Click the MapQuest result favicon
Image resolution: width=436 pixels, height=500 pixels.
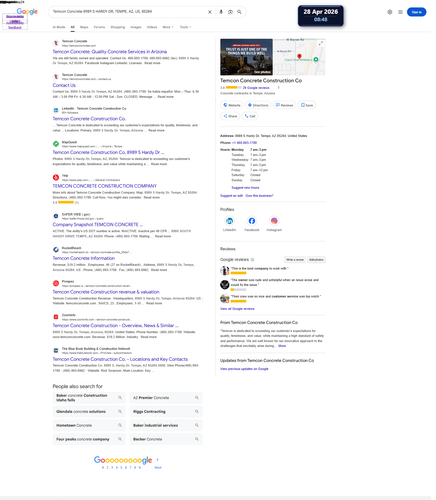click(56, 144)
